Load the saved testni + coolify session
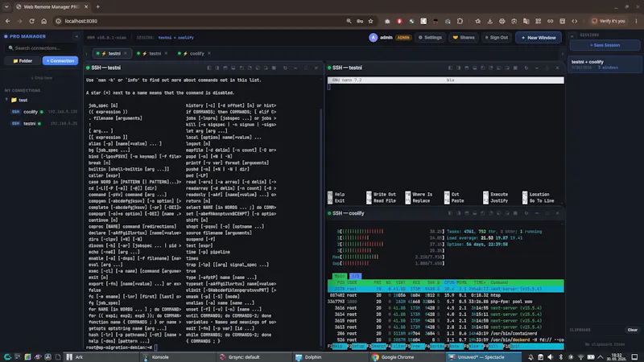The image size is (644, 362). coord(605,64)
